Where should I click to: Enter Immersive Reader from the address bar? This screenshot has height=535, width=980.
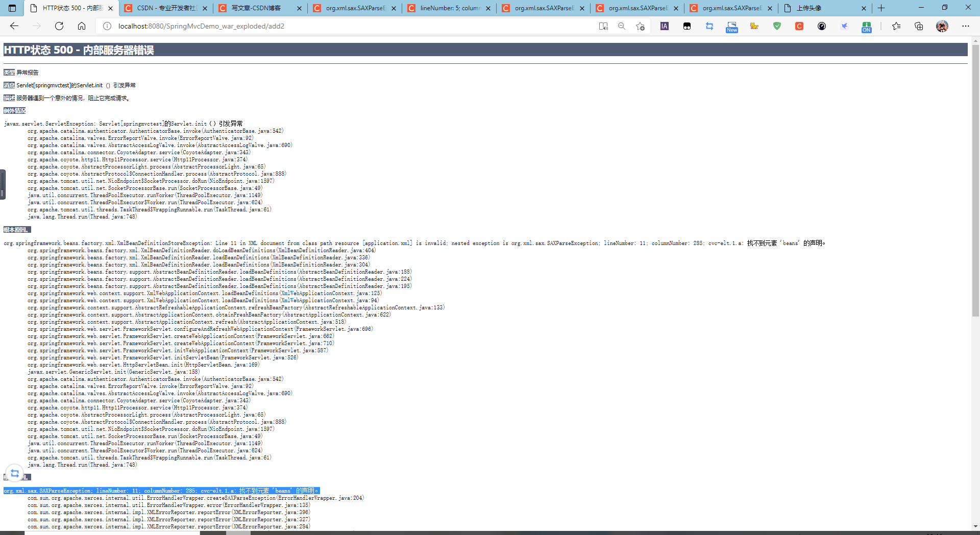(x=603, y=26)
